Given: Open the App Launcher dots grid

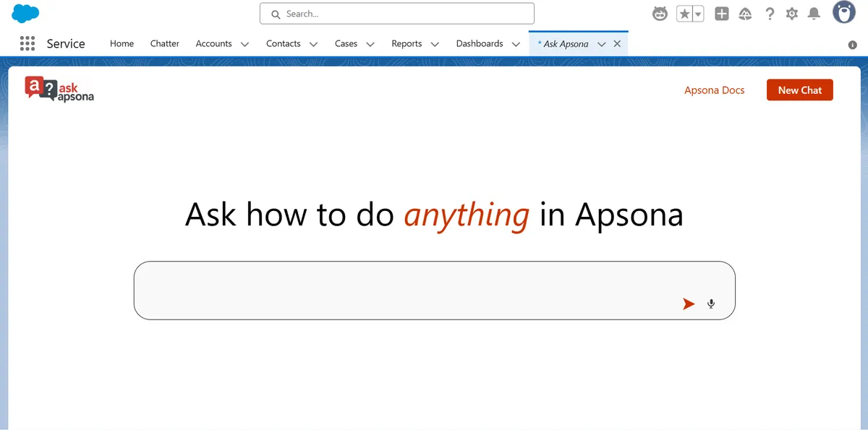Looking at the screenshot, I should pyautogui.click(x=27, y=43).
